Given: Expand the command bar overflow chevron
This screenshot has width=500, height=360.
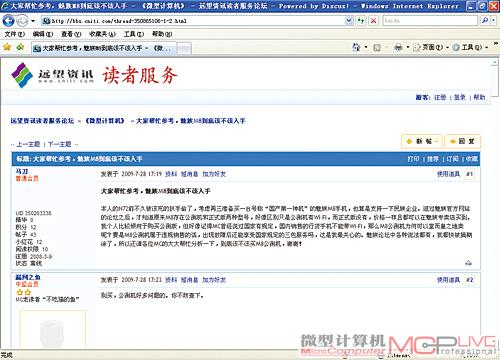Looking at the screenshot, I should pos(496,44).
